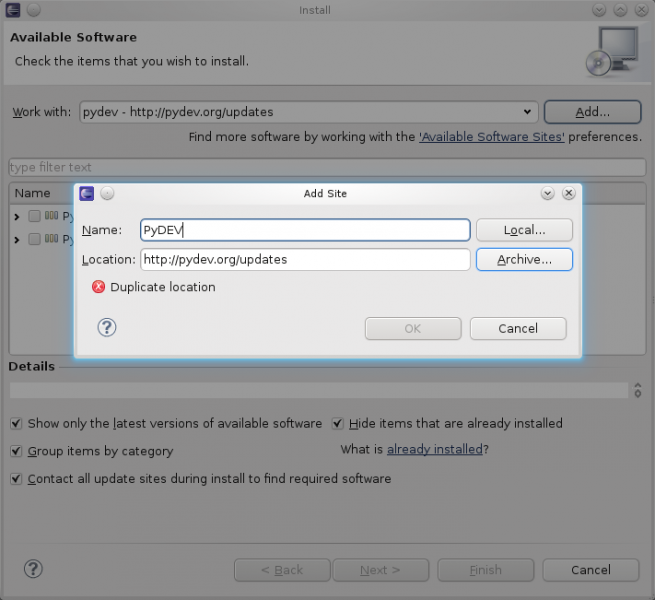Screen dimensions: 655x600
Task: Open the Available Software Sites preferences link
Action: [x=492, y=137]
